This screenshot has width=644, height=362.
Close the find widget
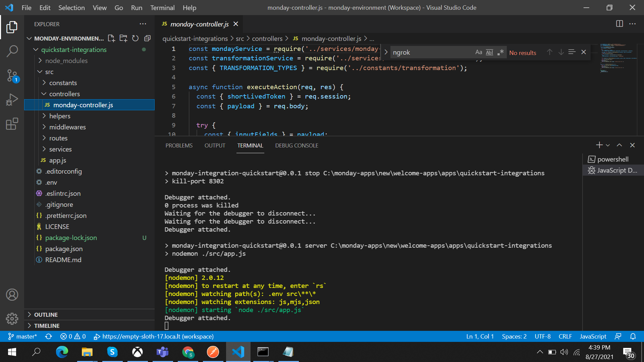coord(584,52)
